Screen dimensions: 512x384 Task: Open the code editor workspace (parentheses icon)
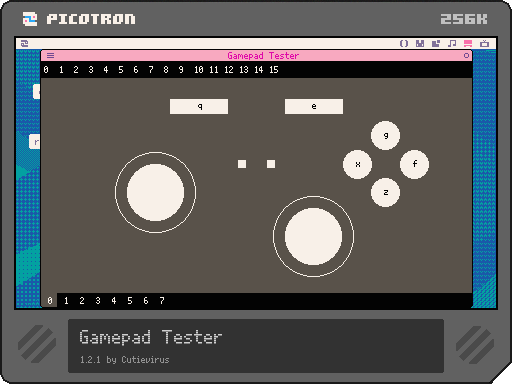pos(404,43)
